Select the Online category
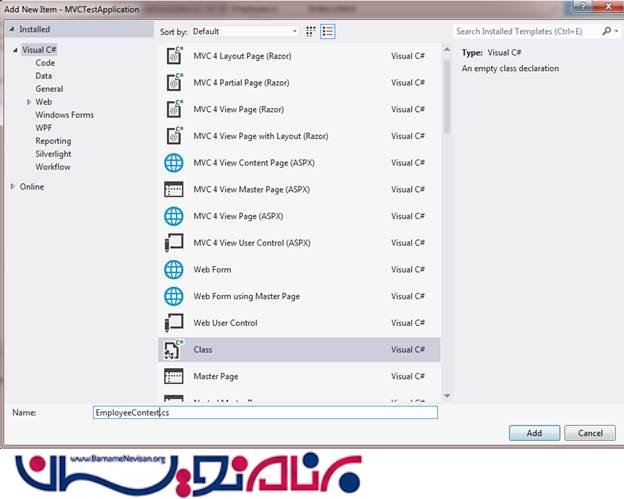 pyautogui.click(x=32, y=187)
